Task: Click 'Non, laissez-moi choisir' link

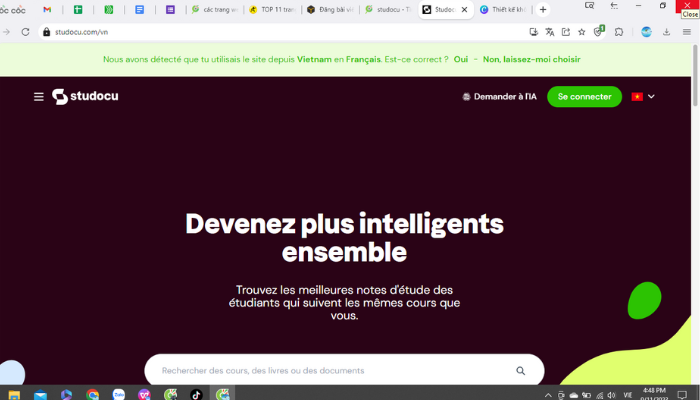Action: (532, 59)
